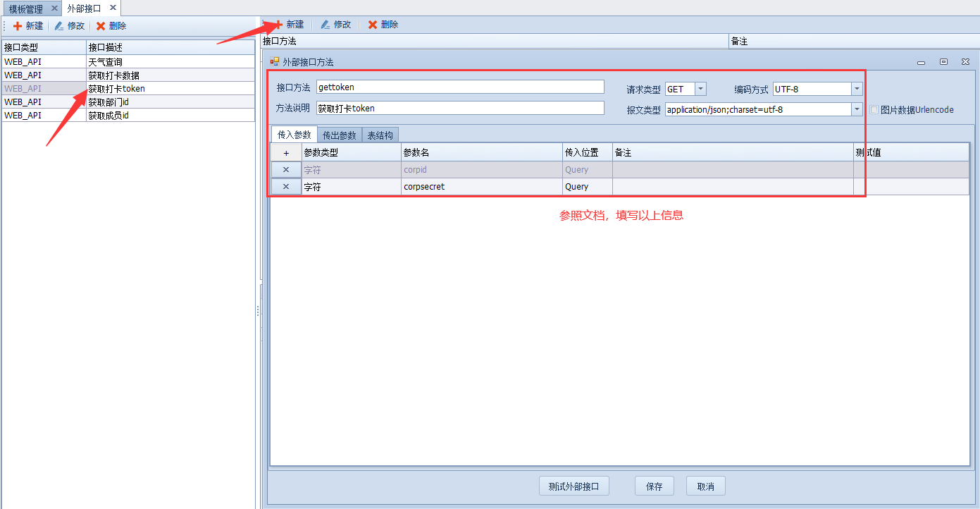Image resolution: width=980 pixels, height=509 pixels.
Task: Click the right toolbar 修改 pencil icon
Action: (x=325, y=25)
